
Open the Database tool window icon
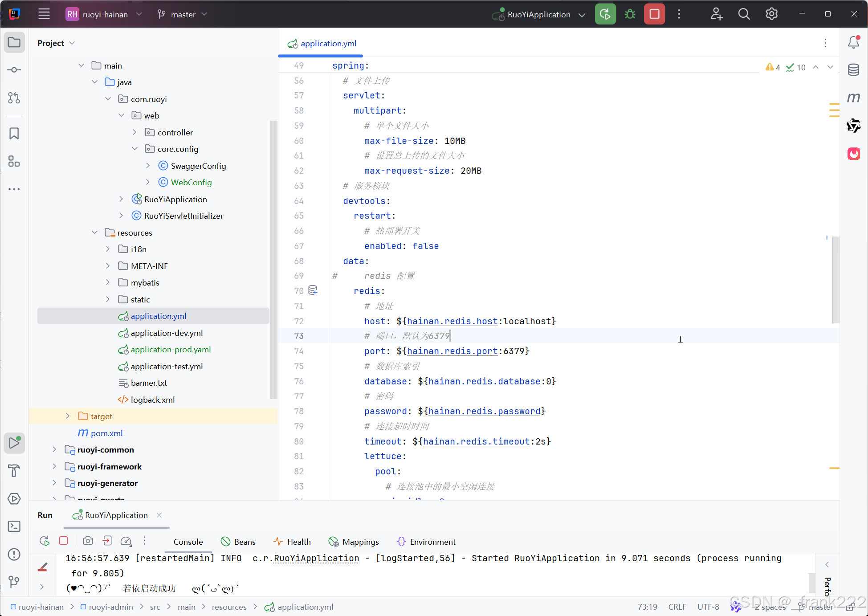(853, 70)
